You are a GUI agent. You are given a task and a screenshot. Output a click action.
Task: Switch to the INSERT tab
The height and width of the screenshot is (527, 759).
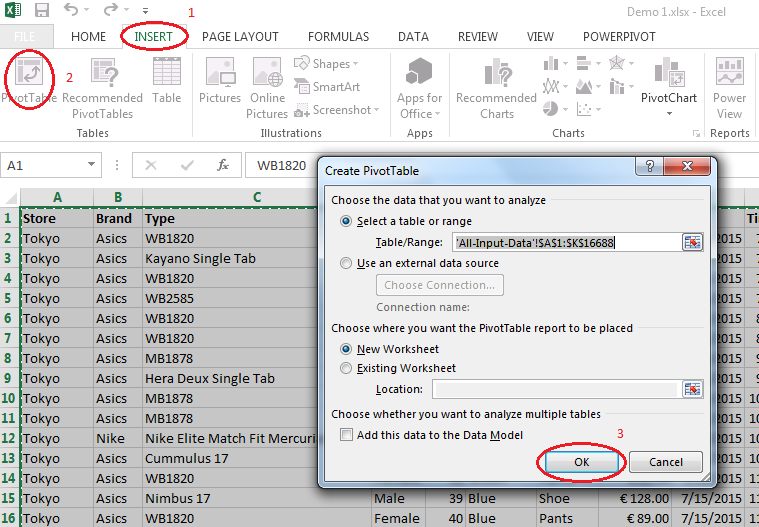click(153, 37)
